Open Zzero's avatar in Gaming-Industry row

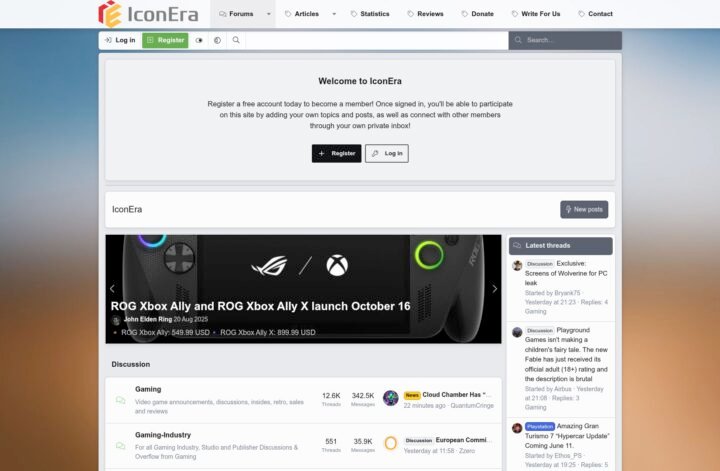(391, 443)
